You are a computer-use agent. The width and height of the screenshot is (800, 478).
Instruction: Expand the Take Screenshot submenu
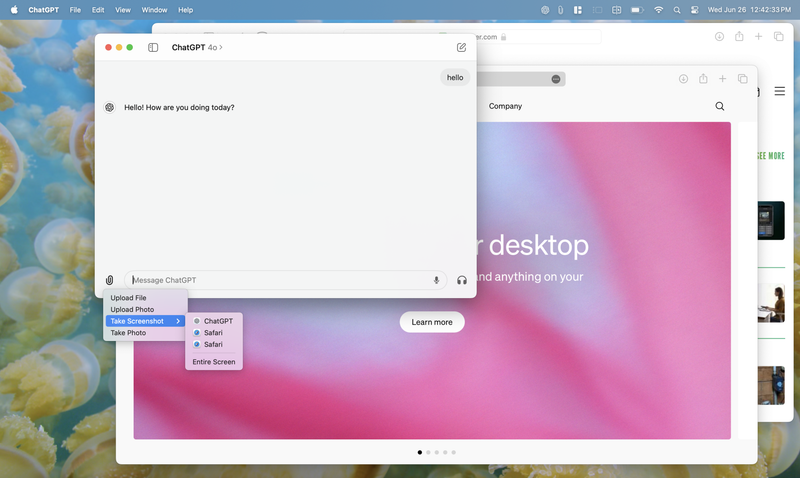click(145, 321)
